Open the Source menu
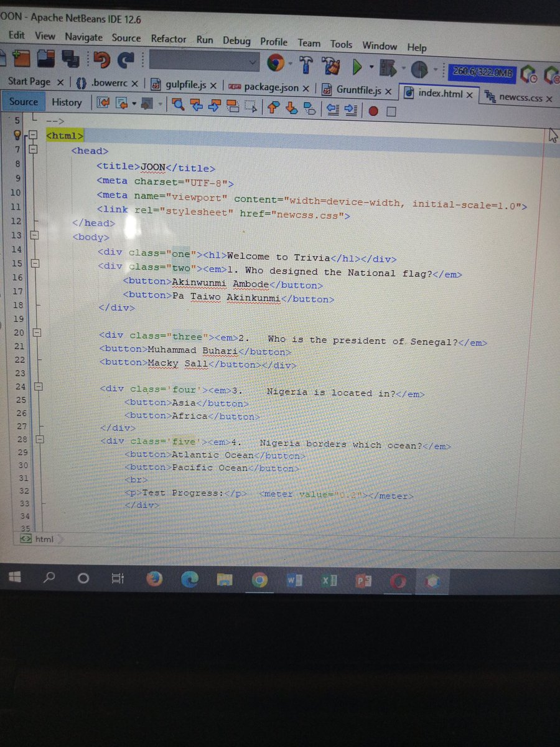 coord(126,38)
